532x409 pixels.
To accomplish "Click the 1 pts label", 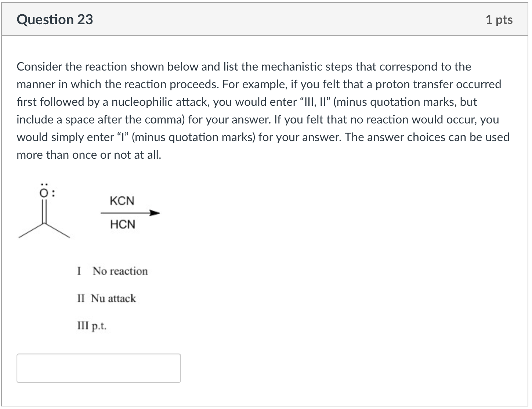I will (499, 19).
